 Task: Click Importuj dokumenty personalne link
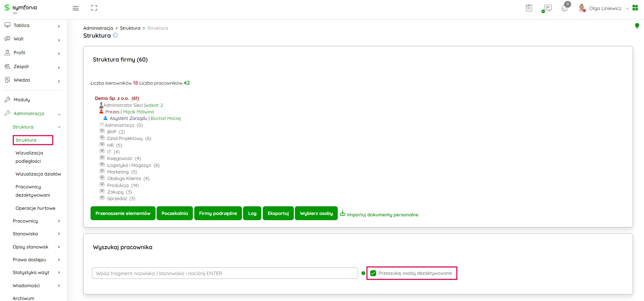pos(382,215)
